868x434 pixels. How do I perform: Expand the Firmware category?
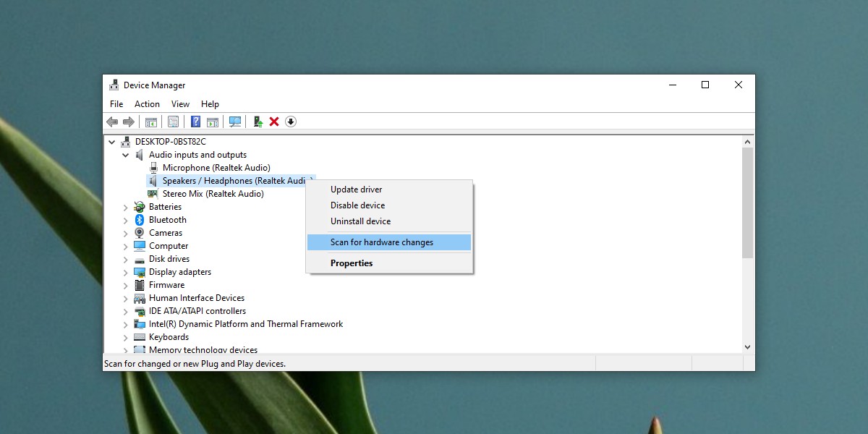[125, 285]
